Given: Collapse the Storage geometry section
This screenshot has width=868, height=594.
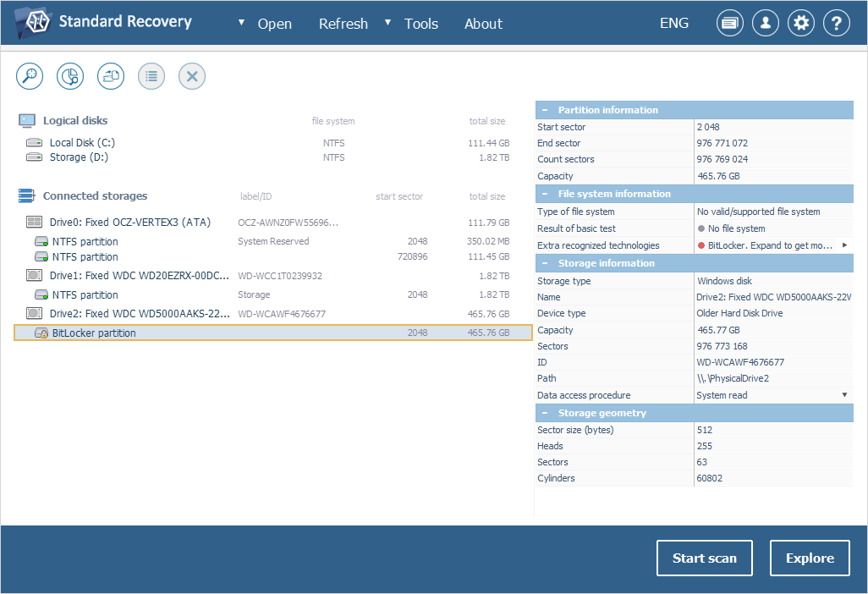Looking at the screenshot, I should click(546, 413).
